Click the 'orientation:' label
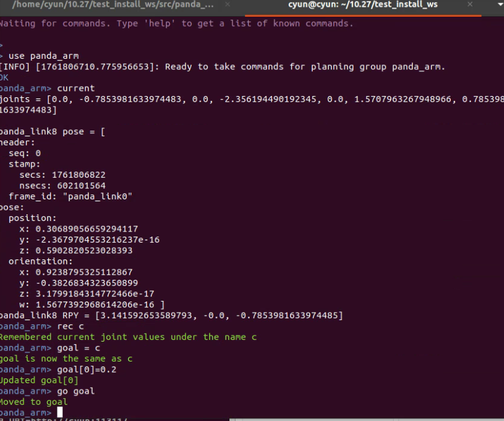Image resolution: width=504 pixels, height=421 pixels. (x=40, y=261)
